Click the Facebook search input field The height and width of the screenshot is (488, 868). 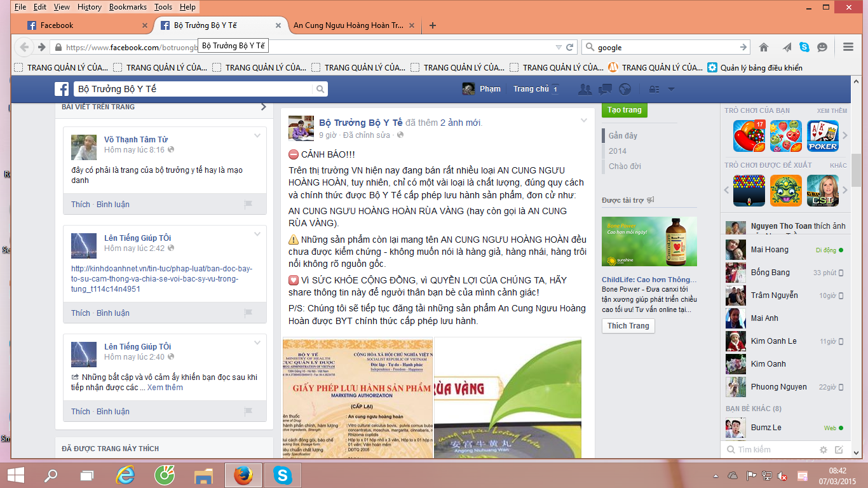pos(193,89)
